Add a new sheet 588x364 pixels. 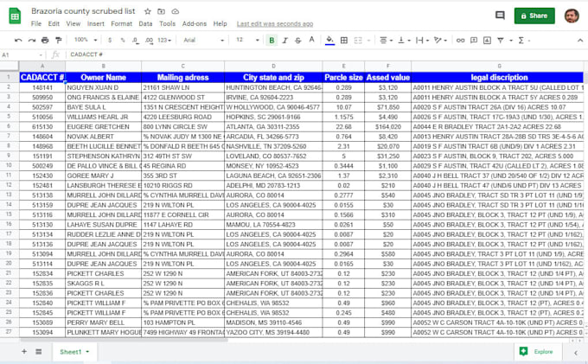pyautogui.click(x=24, y=352)
